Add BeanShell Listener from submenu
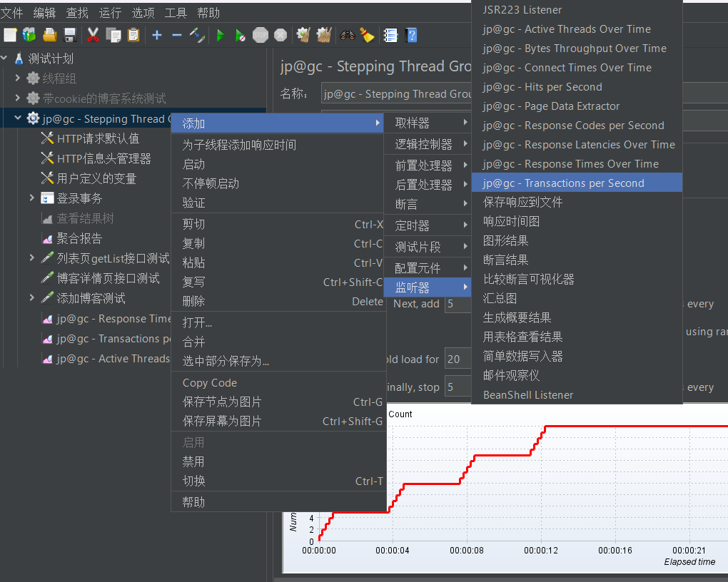Screen dimensions: 728x582 tap(577, 395)
